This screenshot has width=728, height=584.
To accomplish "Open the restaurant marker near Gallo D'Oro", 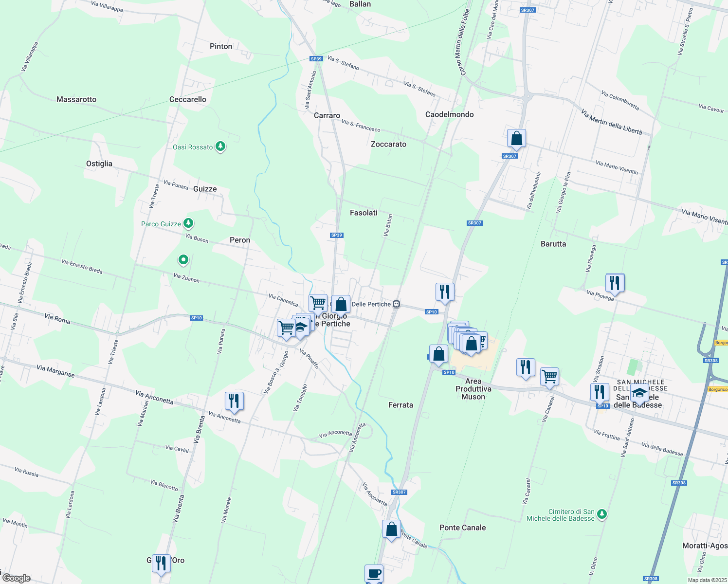I will click(x=161, y=564).
